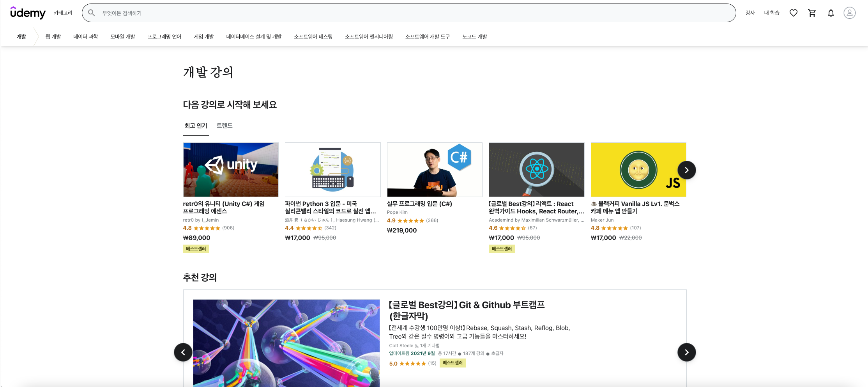The image size is (868, 387).
Task: Open the C# course thumbnail
Action: pos(435,170)
